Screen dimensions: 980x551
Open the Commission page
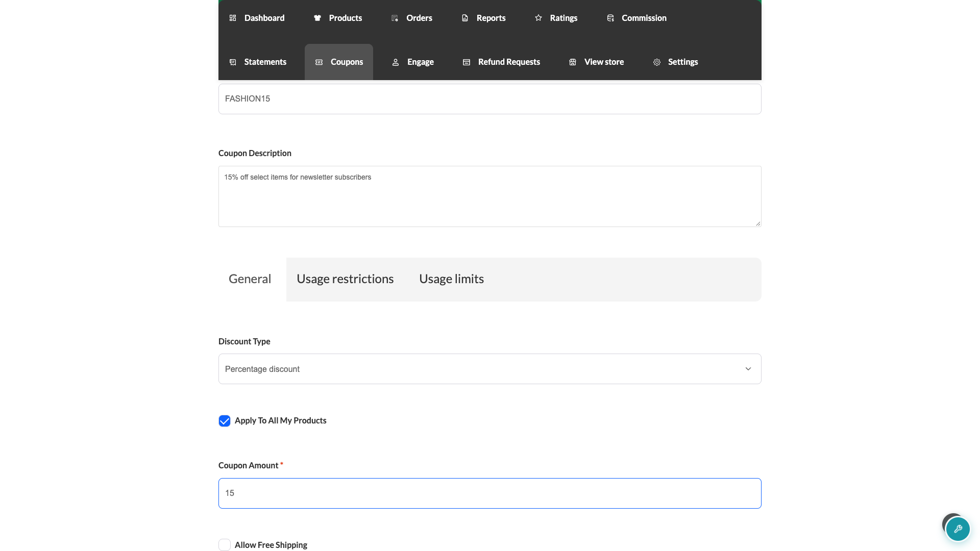pos(636,18)
